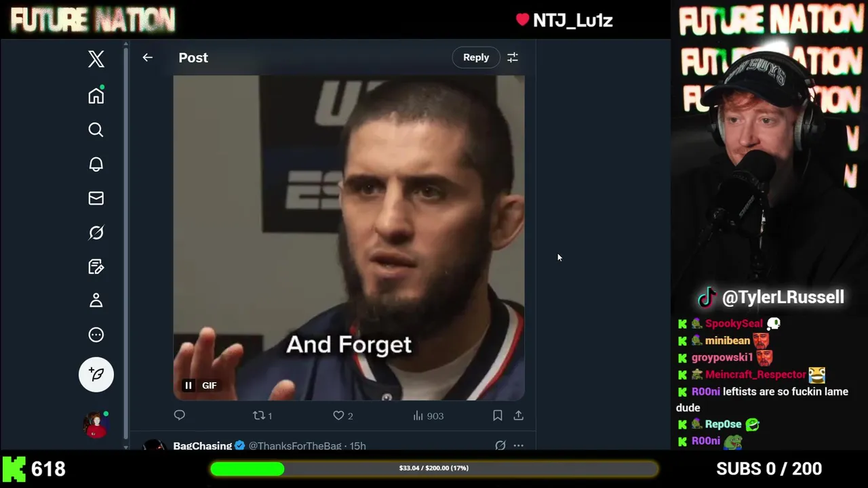The width and height of the screenshot is (868, 488).
Task: Open the Profile person icon
Action: (96, 300)
